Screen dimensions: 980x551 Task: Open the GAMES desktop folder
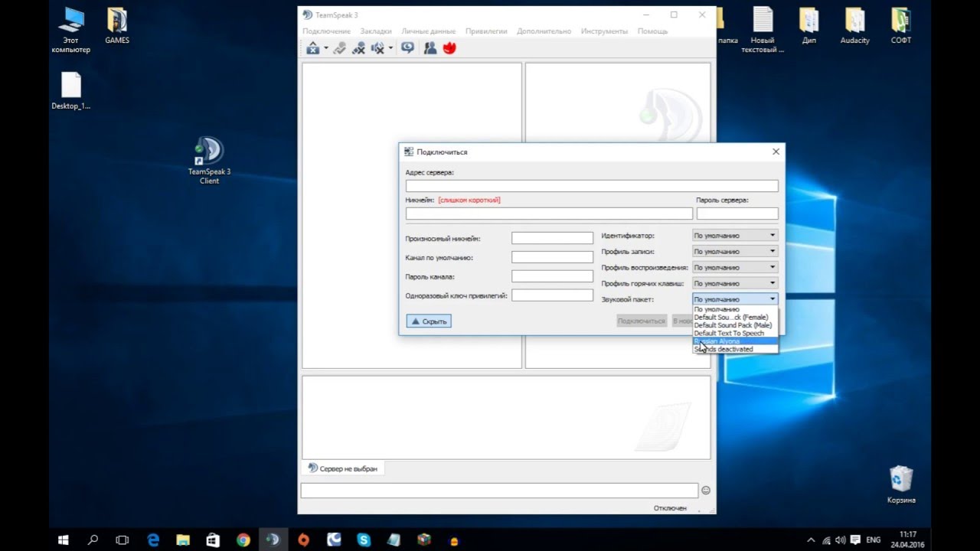[117, 26]
